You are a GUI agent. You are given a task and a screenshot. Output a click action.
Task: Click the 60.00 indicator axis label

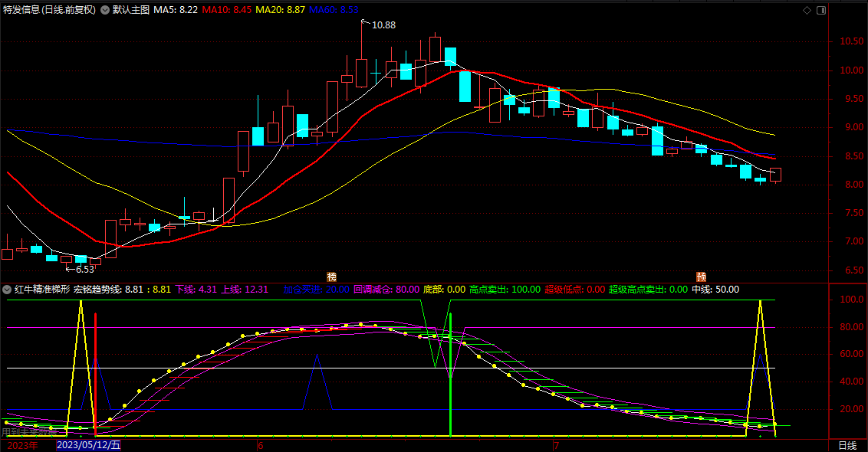(x=851, y=354)
